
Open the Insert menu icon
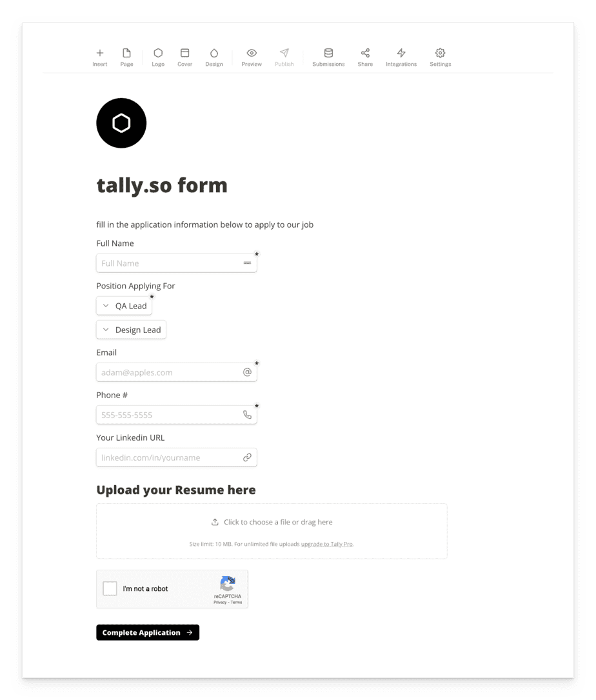click(x=100, y=54)
